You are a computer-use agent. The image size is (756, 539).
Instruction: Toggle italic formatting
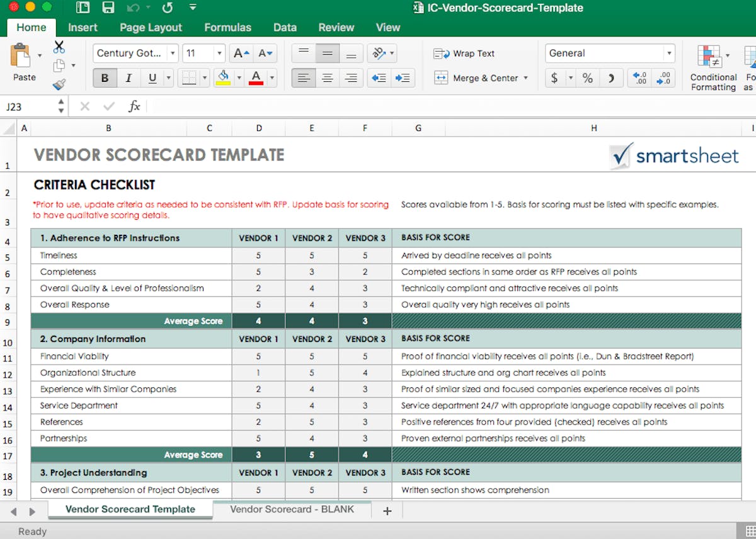(x=127, y=78)
